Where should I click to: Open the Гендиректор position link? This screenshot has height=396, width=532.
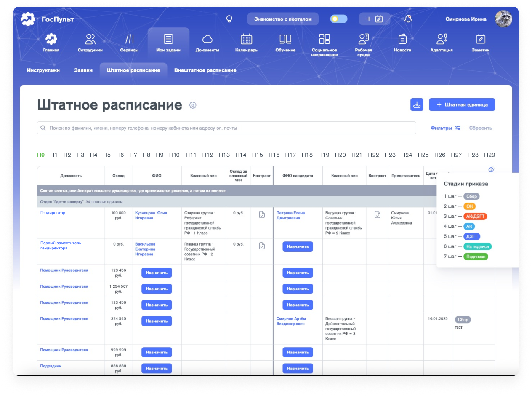(53, 213)
